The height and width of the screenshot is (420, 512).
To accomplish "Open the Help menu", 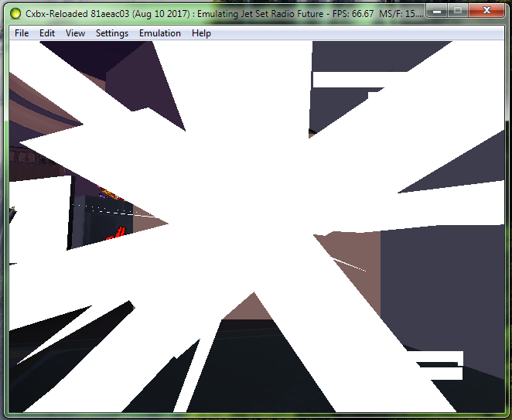I will [x=201, y=33].
